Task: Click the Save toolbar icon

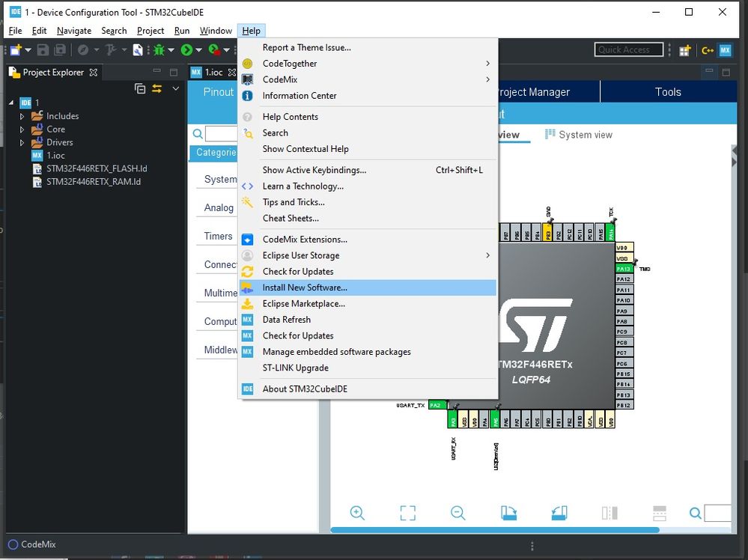Action: [43, 49]
